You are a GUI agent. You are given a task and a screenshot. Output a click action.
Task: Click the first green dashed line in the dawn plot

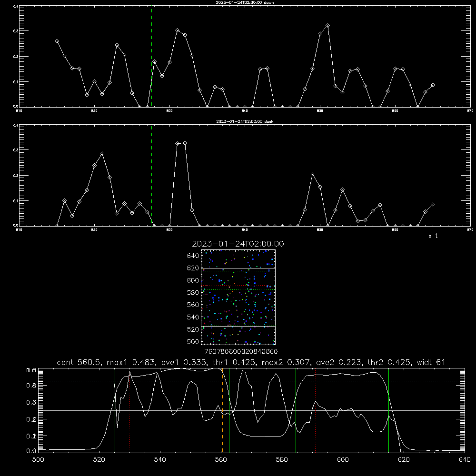151,56
